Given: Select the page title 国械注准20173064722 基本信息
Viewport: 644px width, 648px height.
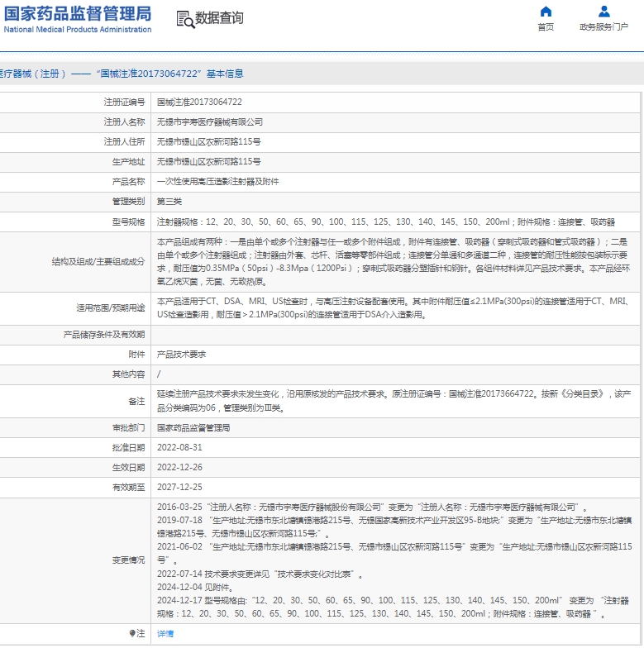Looking at the screenshot, I should coord(169,74).
